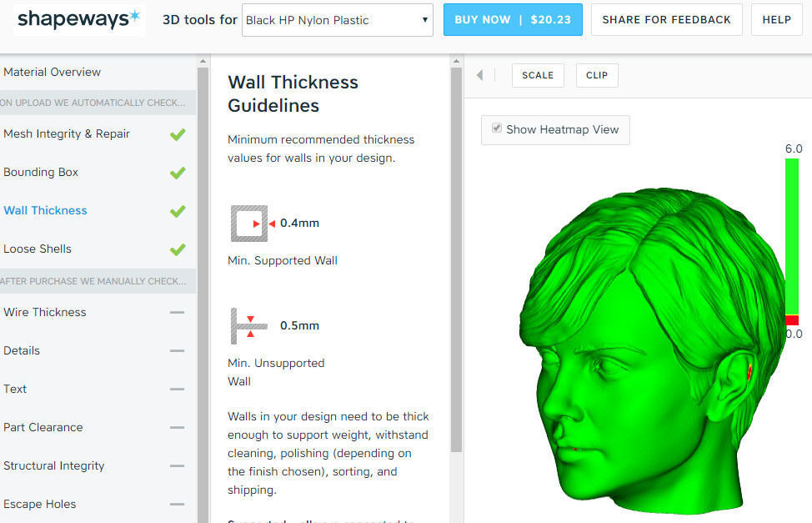Select the Structural Integrity check
Viewport: 812px width, 523px height.
point(54,465)
